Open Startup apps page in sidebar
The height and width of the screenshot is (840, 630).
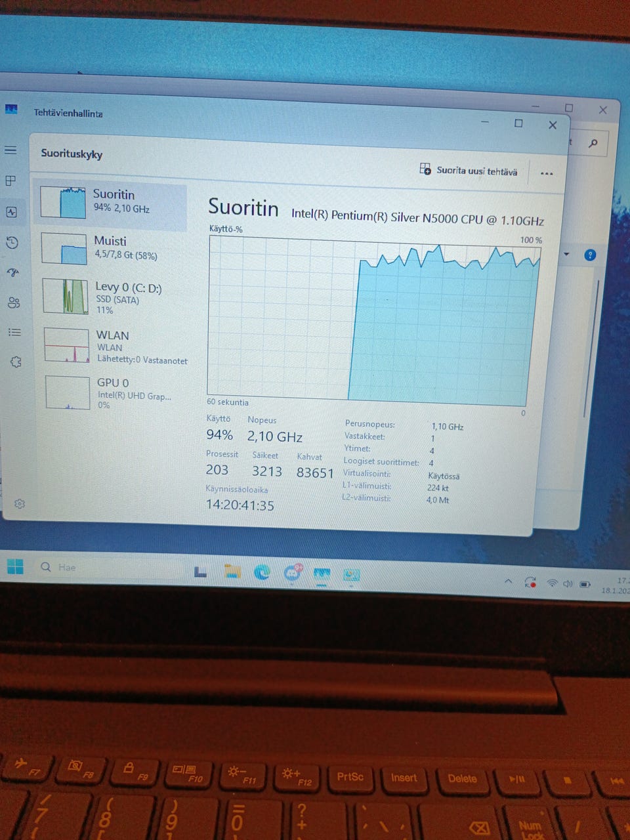[12, 272]
